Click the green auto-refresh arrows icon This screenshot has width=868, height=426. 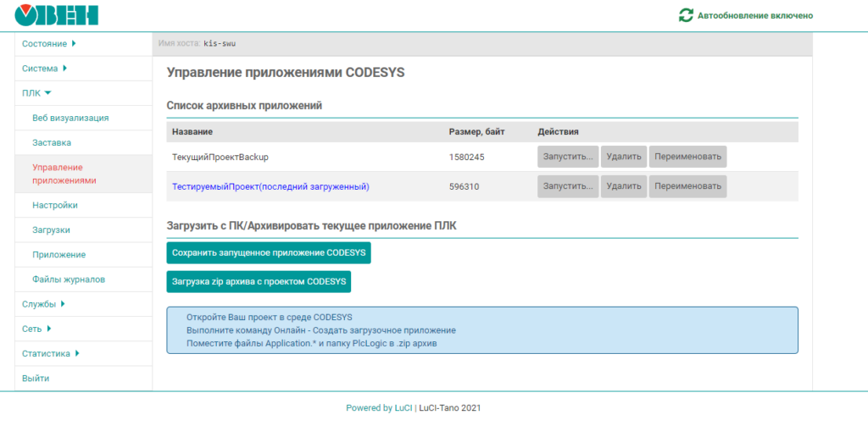pos(686,15)
